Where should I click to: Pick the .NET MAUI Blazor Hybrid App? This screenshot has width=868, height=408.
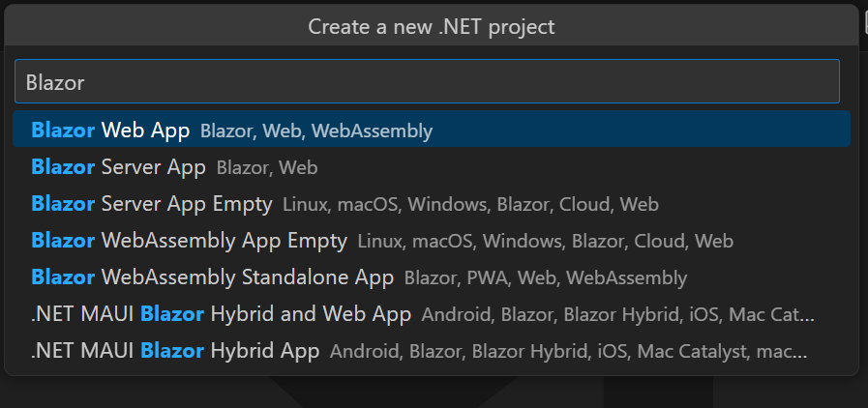(x=175, y=351)
